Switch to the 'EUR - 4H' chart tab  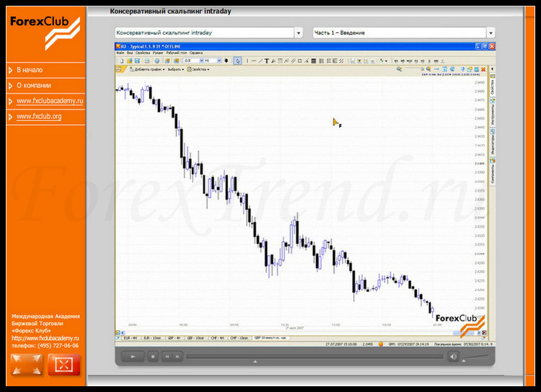click(131, 338)
